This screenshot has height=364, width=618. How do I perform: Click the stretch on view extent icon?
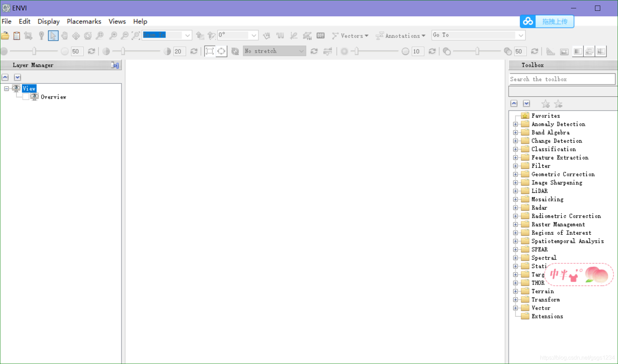[x=221, y=51]
